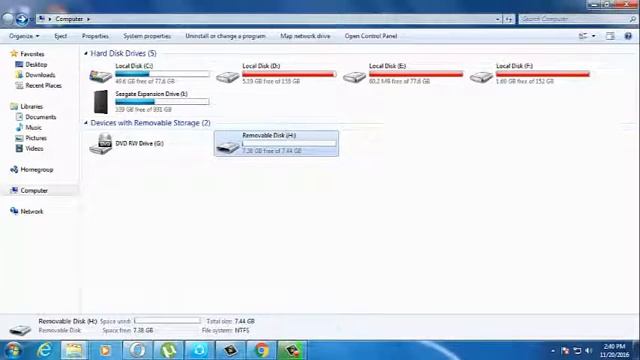The height and width of the screenshot is (360, 640).
Task: Click the Search Computer input field
Action: [x=574, y=19]
